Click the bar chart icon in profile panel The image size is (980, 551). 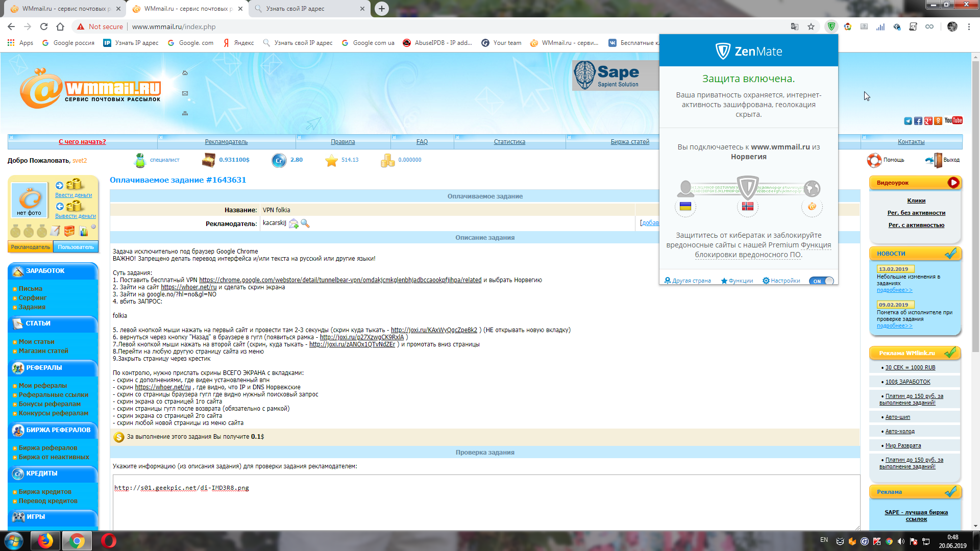pos(84,232)
